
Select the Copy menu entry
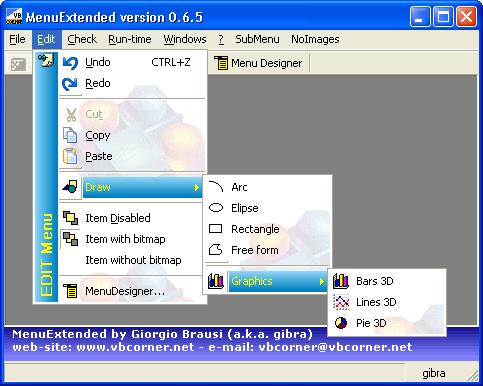[132, 135]
